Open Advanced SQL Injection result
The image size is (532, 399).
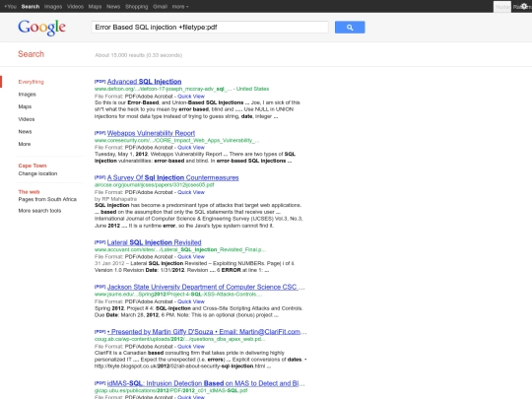(x=144, y=82)
